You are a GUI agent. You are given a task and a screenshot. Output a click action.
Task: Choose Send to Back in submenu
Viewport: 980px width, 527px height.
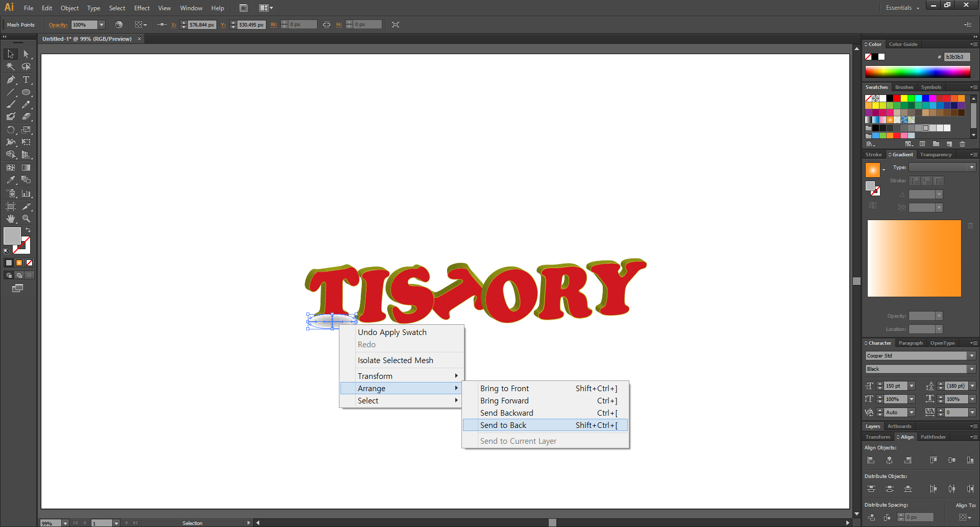coord(545,425)
